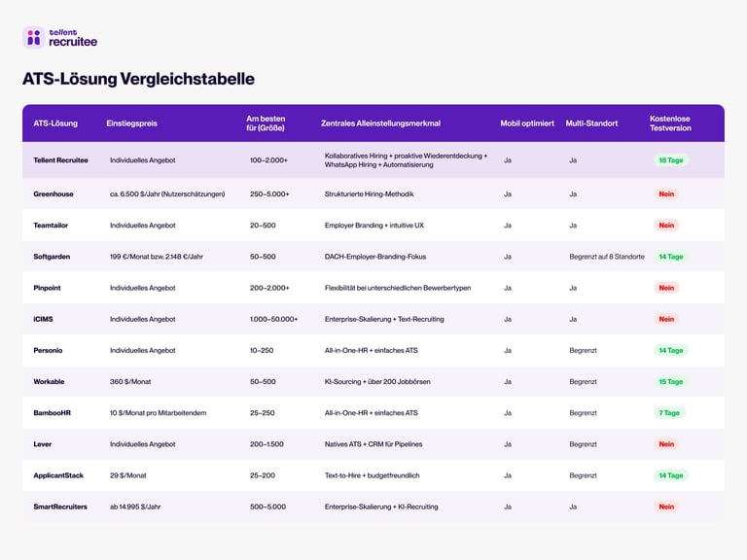The height and width of the screenshot is (560, 747).
Task: Click the 'Nein' badge in iCIMS row
Action: (x=666, y=319)
